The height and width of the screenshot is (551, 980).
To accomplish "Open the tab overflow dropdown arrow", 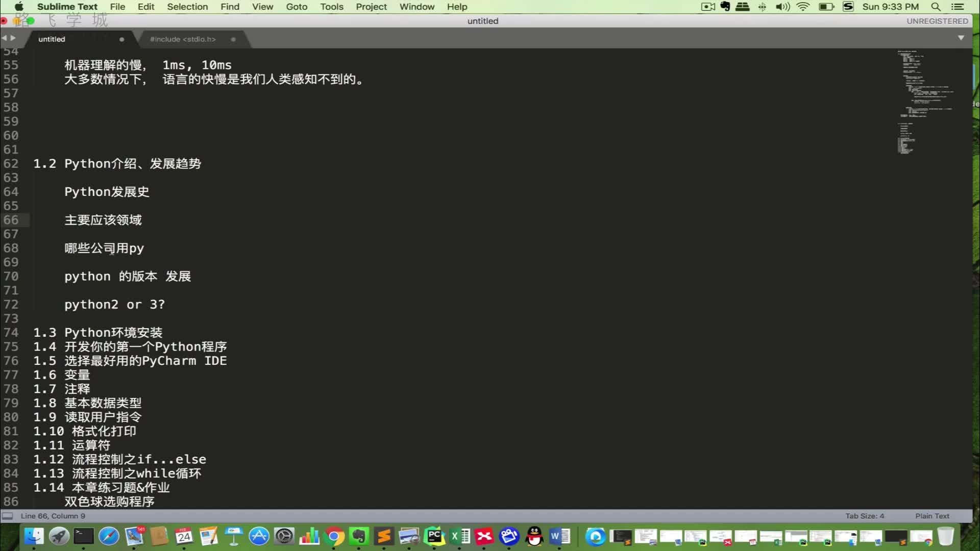I will pos(960,38).
